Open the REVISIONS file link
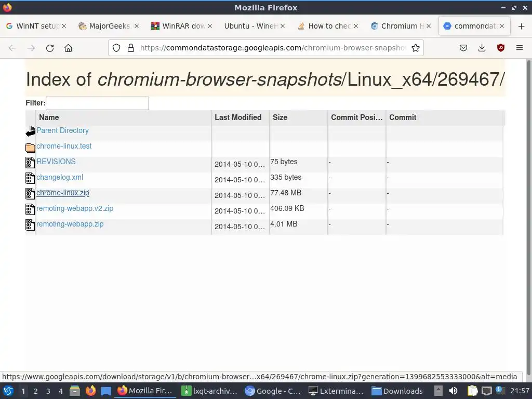Image resolution: width=532 pixels, height=399 pixels. [x=56, y=162]
